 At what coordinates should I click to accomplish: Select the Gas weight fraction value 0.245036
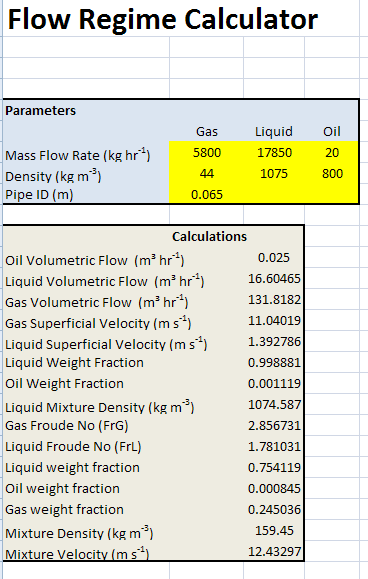click(274, 510)
